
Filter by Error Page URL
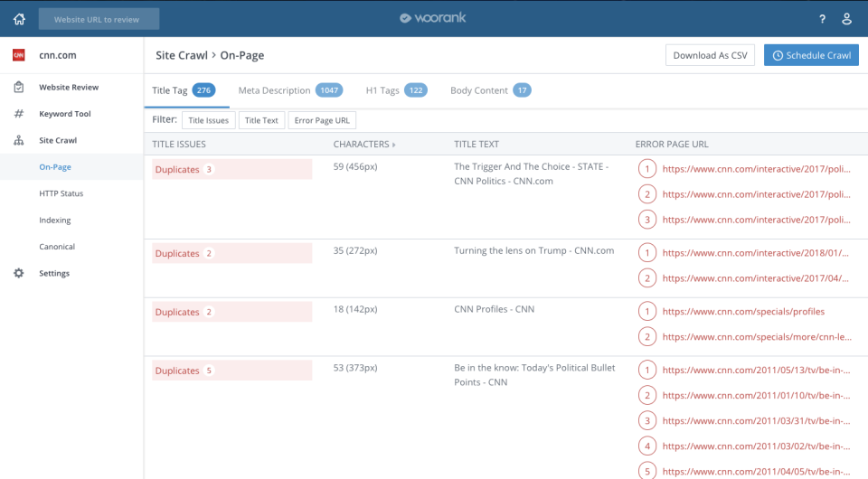pos(322,120)
